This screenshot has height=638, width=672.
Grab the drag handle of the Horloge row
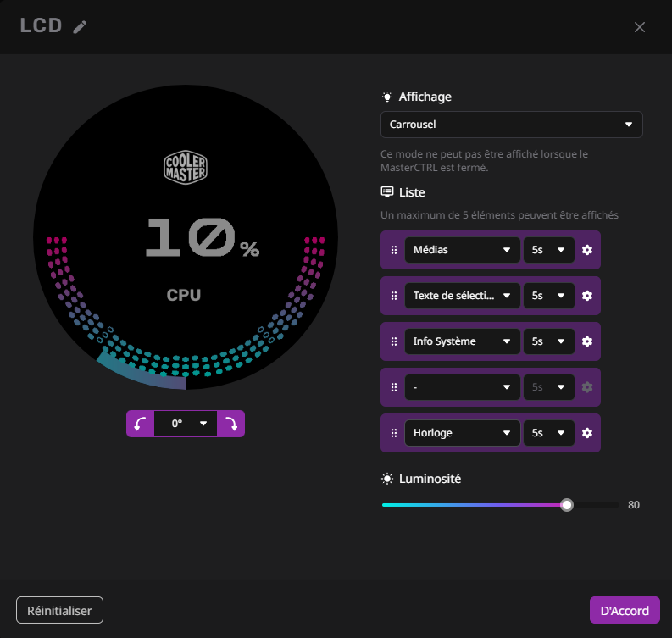pyautogui.click(x=394, y=433)
